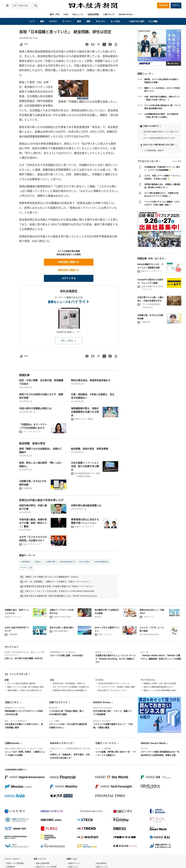Click 無料会員に登録する button
Image resolution: width=186 pixels, height=868 pixels.
[x=69, y=270]
